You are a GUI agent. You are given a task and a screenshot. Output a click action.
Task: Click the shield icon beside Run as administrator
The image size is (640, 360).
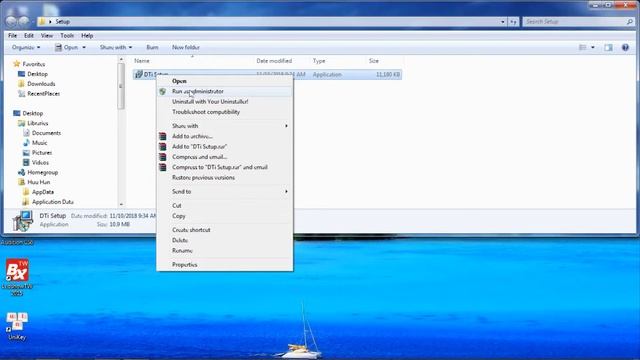click(x=162, y=91)
